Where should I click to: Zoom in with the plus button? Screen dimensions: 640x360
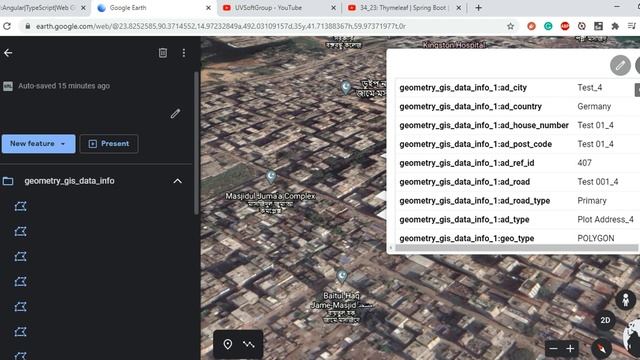(570, 348)
